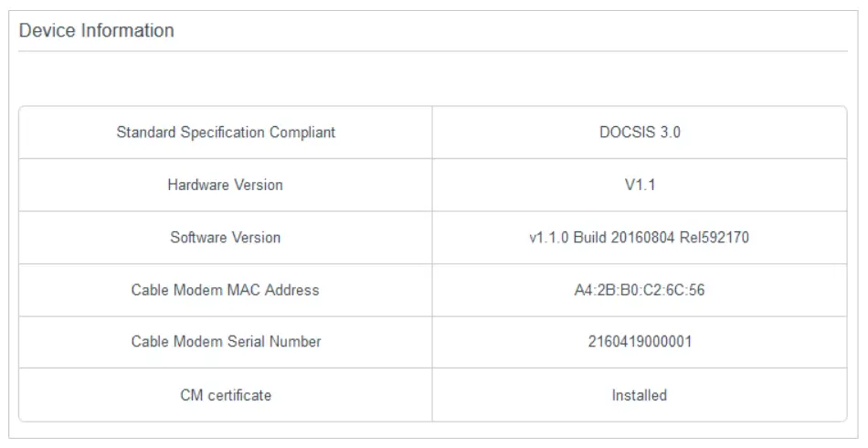
Task: Click the Software Version label
Action: (x=226, y=238)
